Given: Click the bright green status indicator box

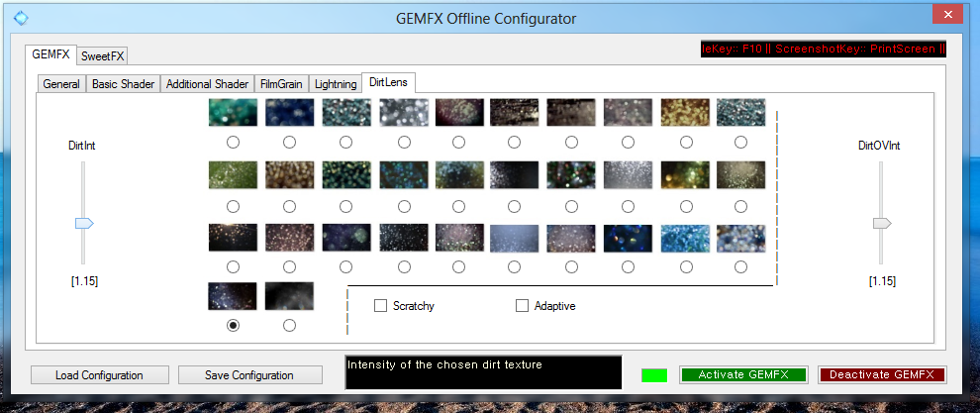Looking at the screenshot, I should [x=653, y=375].
